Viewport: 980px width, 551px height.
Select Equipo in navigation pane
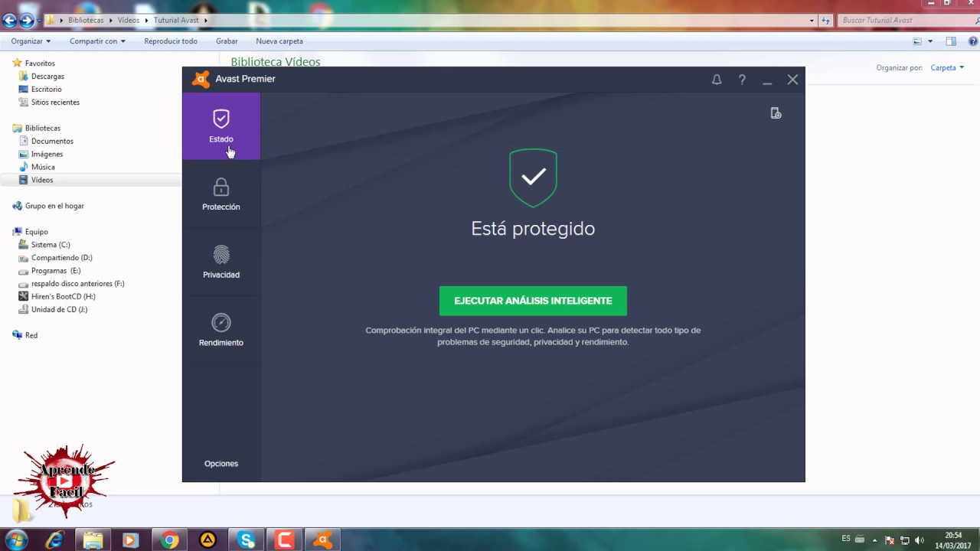click(36, 232)
